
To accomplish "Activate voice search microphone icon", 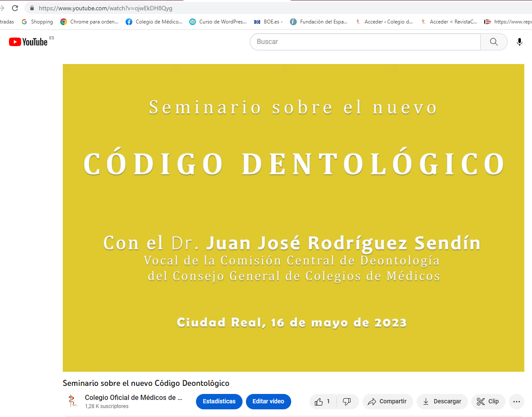I will point(519,42).
